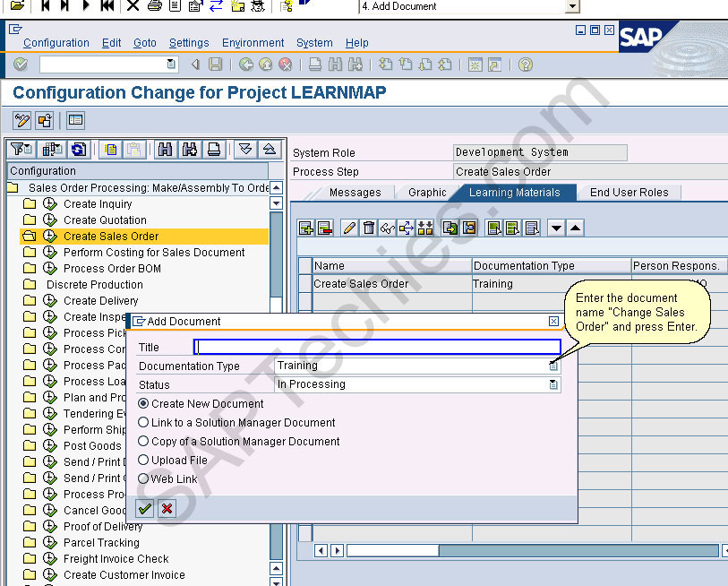Expand the Create Inquiry folder node
728x586 pixels.
point(30,204)
